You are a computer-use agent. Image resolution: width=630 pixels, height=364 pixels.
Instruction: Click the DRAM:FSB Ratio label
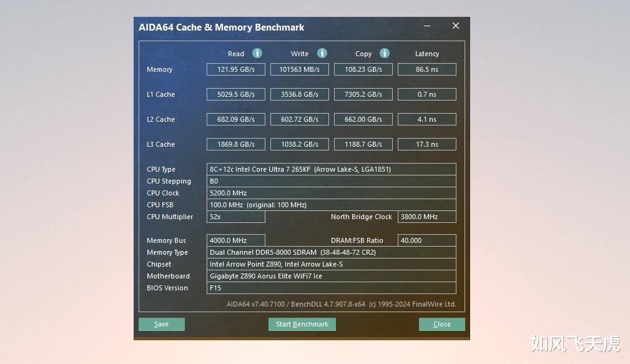tap(357, 240)
